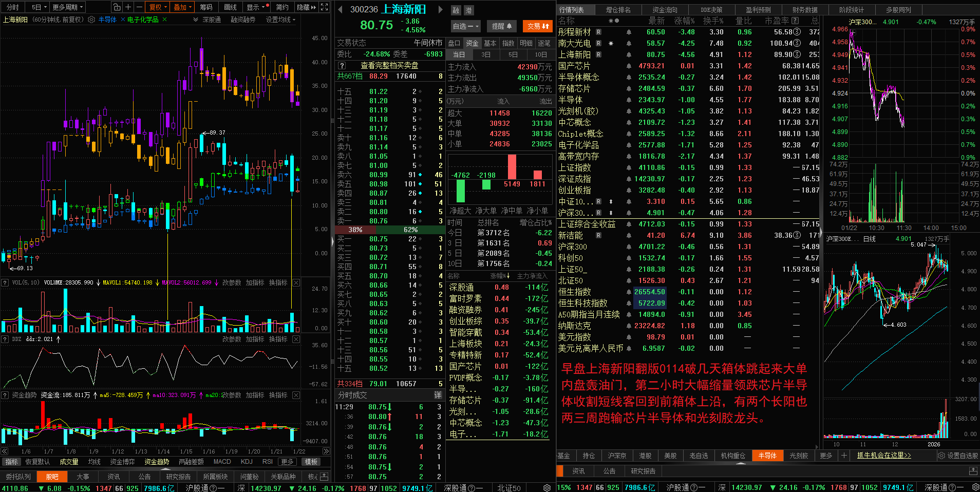Open the 复权 adjustment dropdown
Image resolution: width=980 pixels, height=492 pixels.
click(x=158, y=7)
